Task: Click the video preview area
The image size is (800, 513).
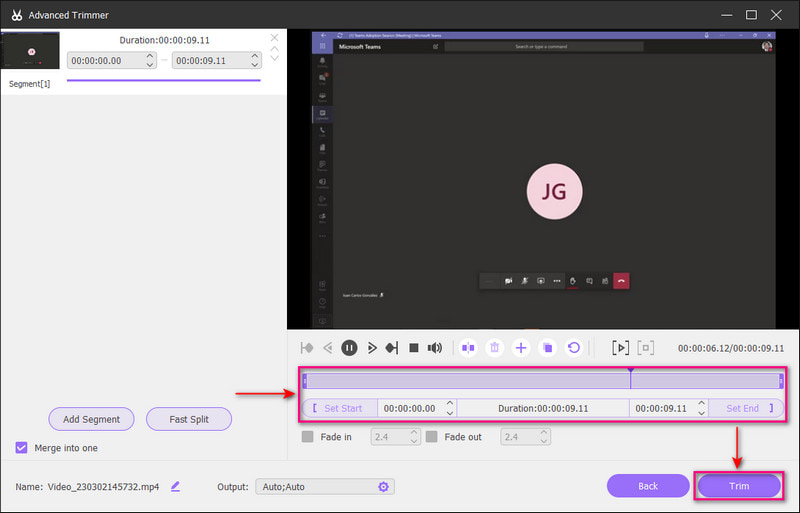Action: tap(543, 180)
